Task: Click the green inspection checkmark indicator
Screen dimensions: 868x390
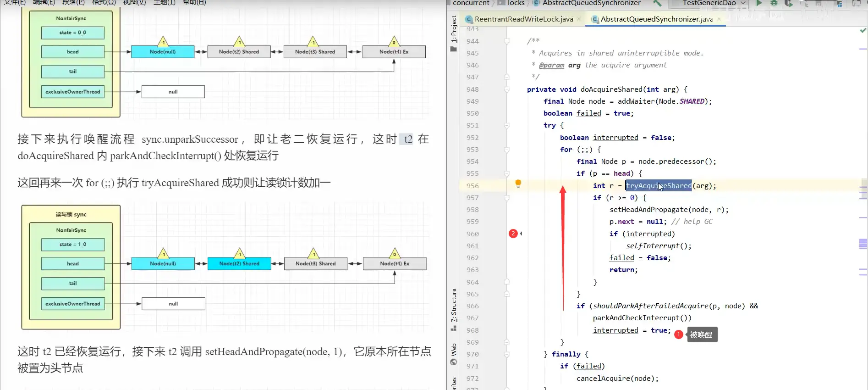Action: pos(863,31)
